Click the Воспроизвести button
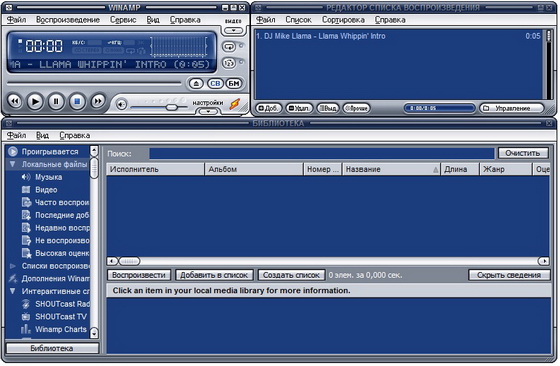Viewport: 560px width, 366px height. (x=139, y=275)
